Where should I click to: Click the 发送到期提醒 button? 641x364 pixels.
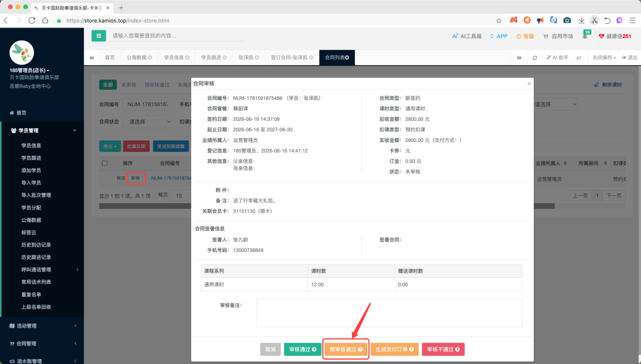pos(171,146)
